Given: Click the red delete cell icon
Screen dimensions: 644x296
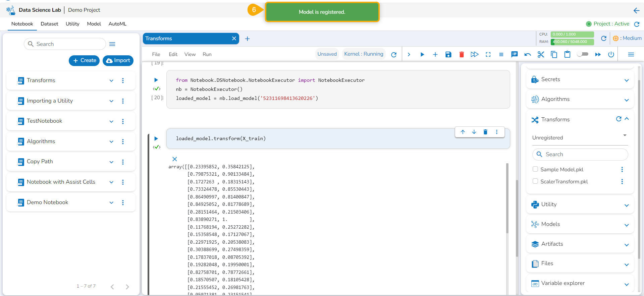Looking at the screenshot, I should 462,54.
